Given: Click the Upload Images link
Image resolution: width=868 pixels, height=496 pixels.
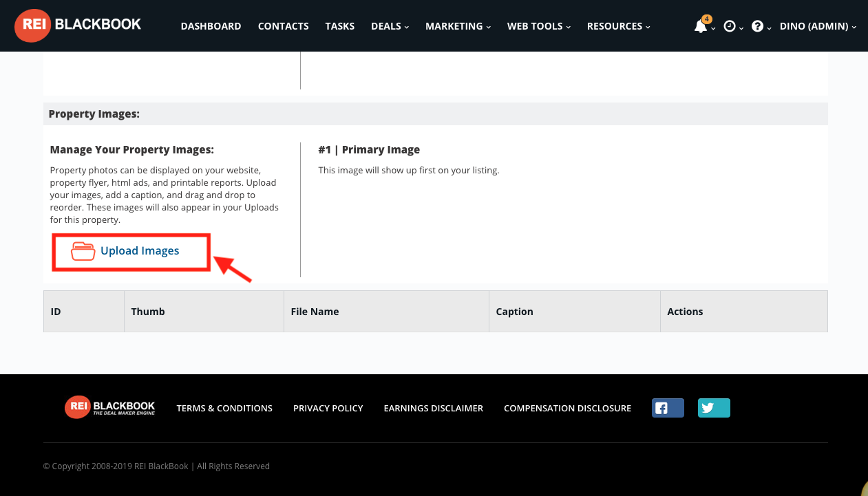Looking at the screenshot, I should click(x=140, y=251).
